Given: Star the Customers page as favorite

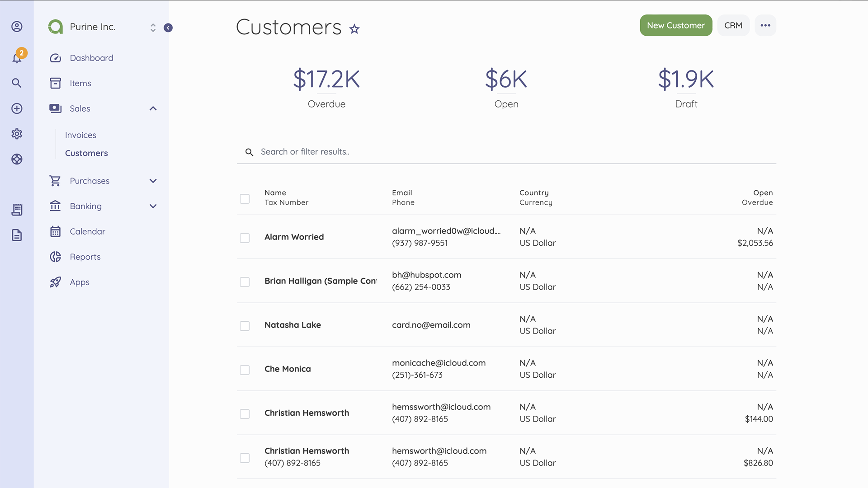Looking at the screenshot, I should [354, 29].
